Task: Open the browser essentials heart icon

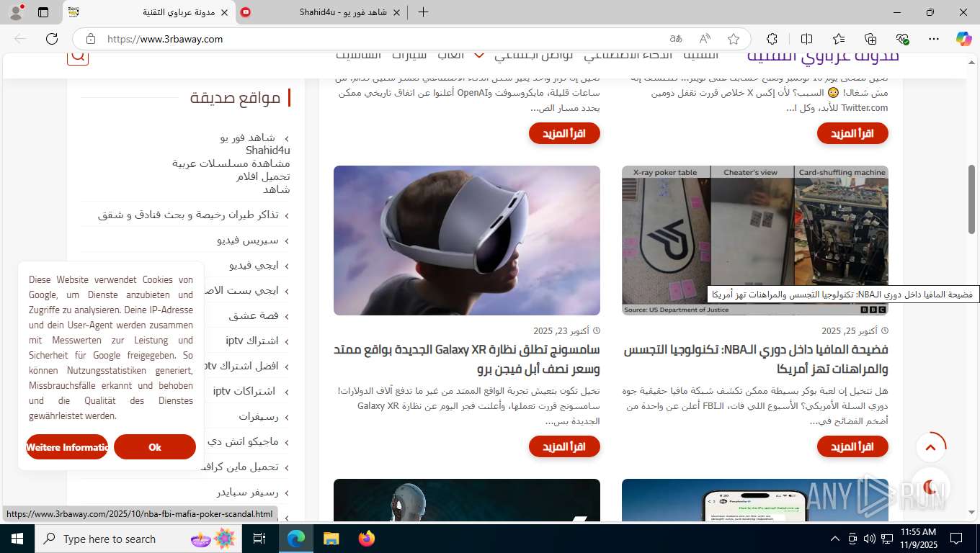Action: coord(902,39)
